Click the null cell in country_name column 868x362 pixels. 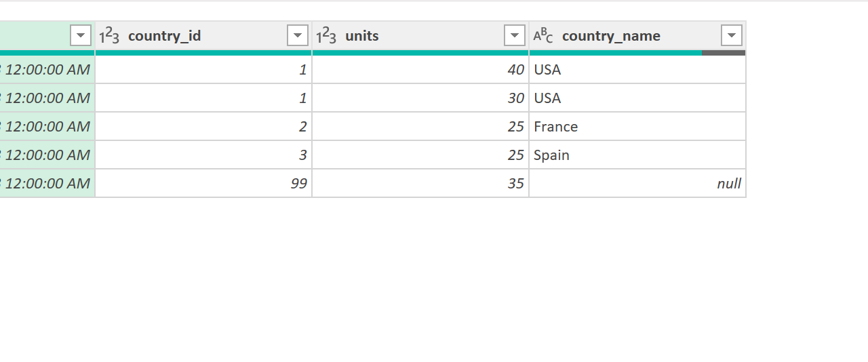pos(728,184)
